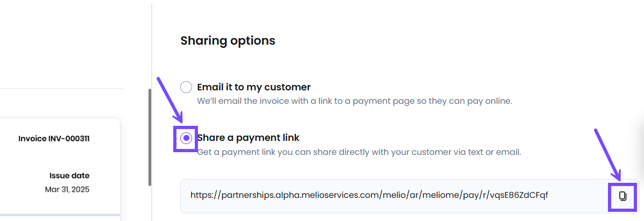The image size is (644, 221).
Task: Click the invoice preview scrollbar thumb
Action: click(150, 137)
